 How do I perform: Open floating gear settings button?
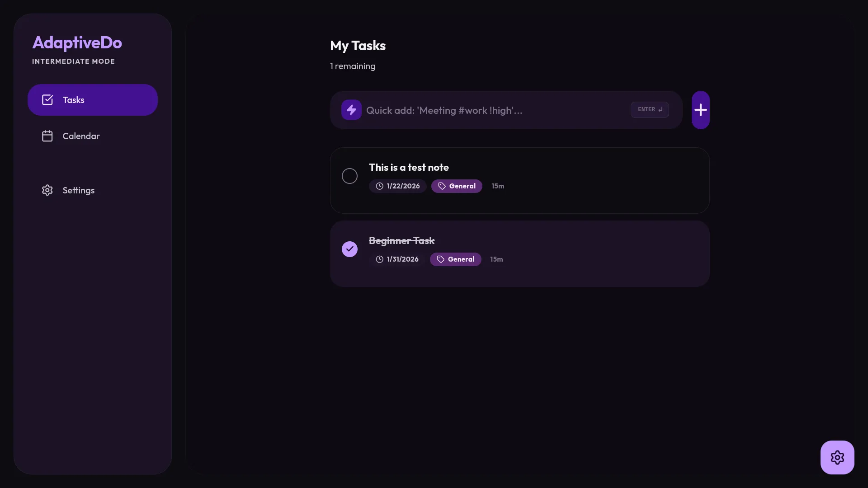(x=837, y=457)
